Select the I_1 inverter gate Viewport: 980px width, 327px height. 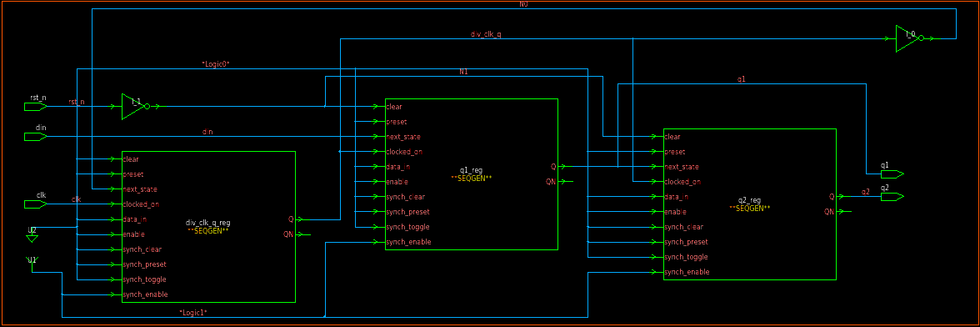(x=136, y=106)
